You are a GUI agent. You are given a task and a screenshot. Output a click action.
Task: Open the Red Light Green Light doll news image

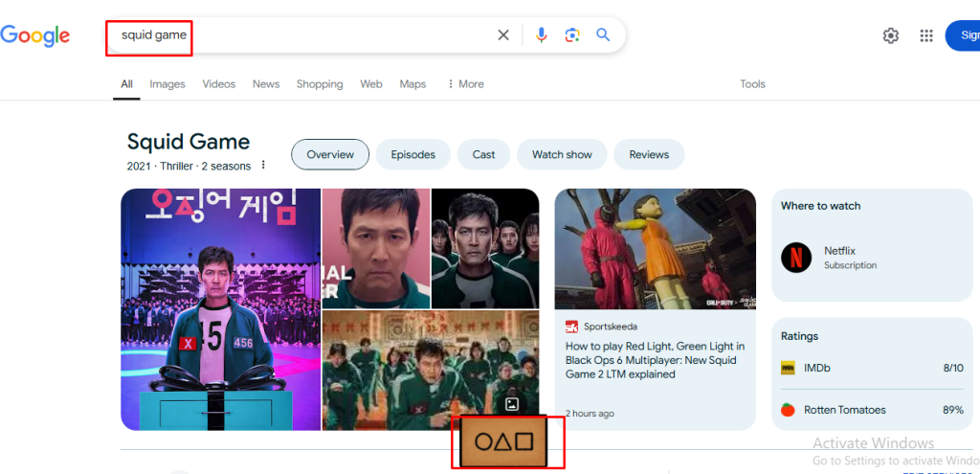[x=655, y=249]
